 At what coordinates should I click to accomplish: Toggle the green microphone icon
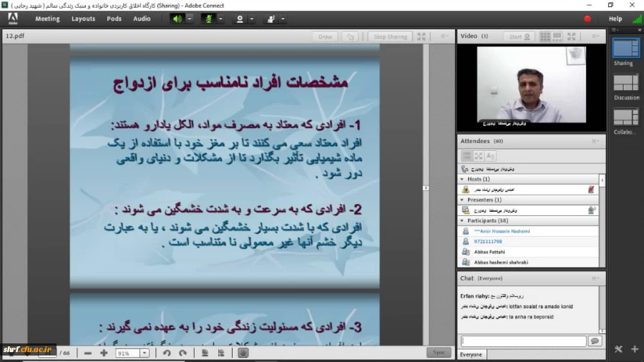point(209,19)
